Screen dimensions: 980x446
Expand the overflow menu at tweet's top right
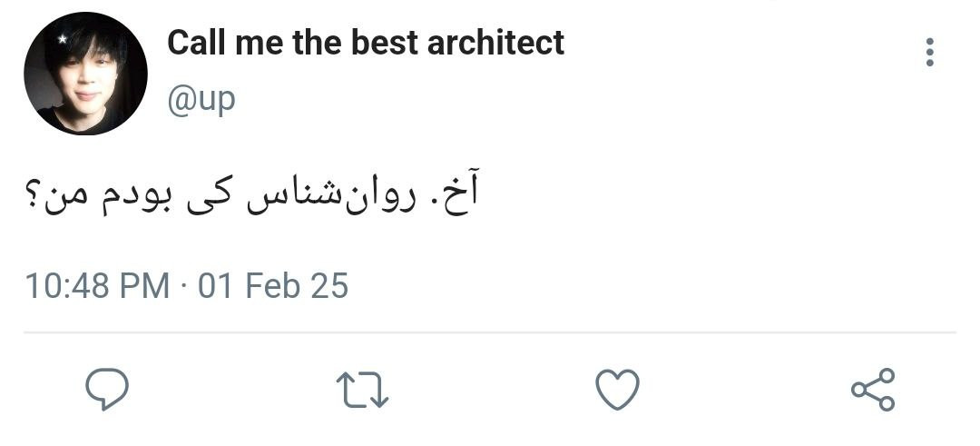coord(929,52)
